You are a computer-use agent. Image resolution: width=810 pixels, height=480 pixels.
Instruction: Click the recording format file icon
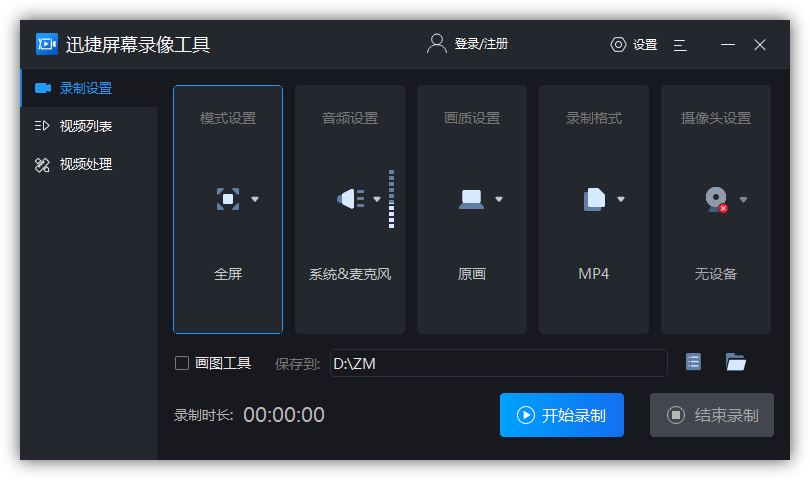(594, 199)
